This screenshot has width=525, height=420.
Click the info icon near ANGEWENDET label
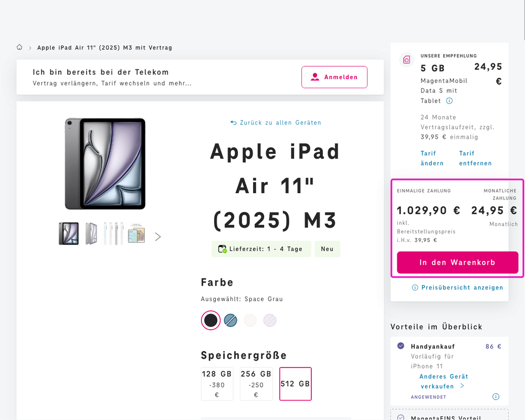tap(496, 397)
